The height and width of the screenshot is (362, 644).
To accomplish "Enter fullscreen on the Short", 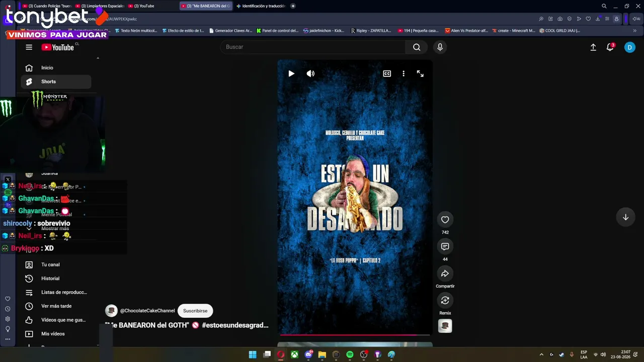I will click(420, 74).
